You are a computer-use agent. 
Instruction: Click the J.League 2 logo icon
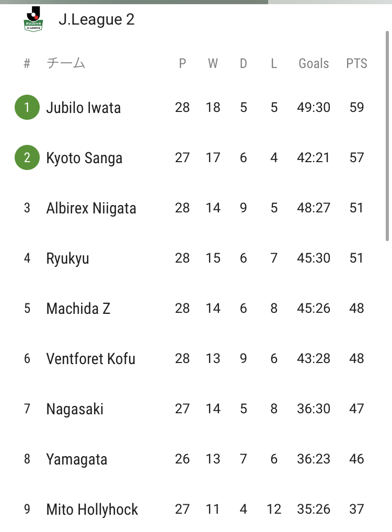33,19
